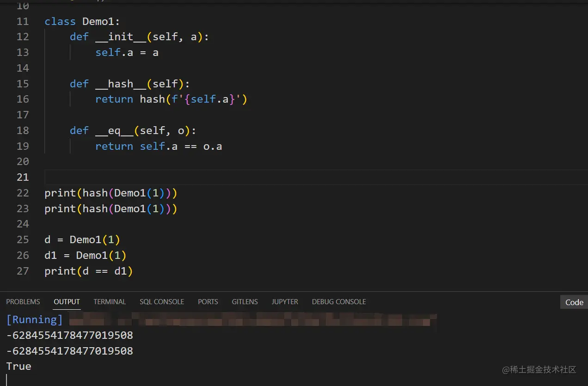Click 'return self.a == o.a' line
Image resolution: width=588 pixels, height=386 pixels.
click(159, 147)
